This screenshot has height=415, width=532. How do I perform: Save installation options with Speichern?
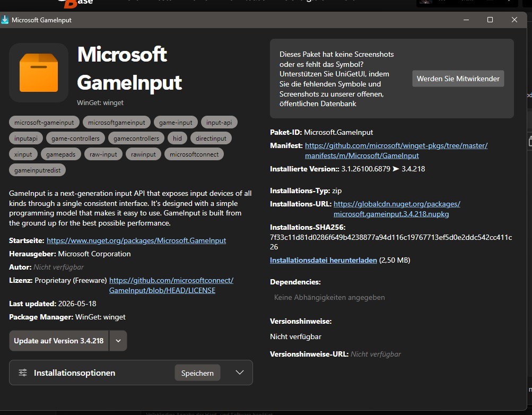pyautogui.click(x=197, y=373)
